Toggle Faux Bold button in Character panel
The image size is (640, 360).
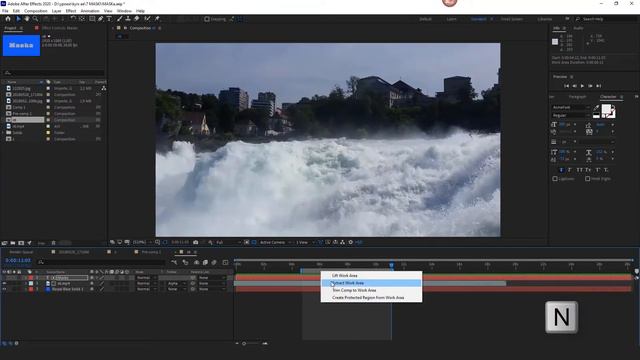(x=561, y=170)
